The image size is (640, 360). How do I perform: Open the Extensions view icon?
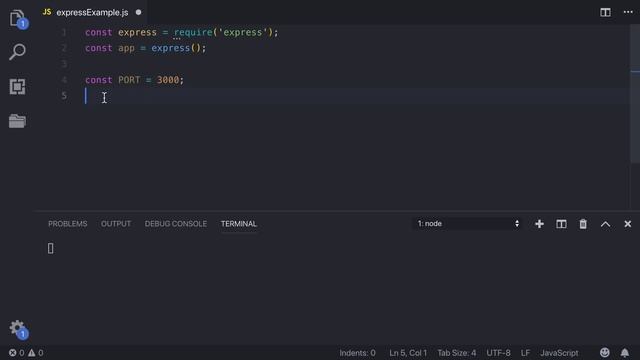(x=17, y=87)
